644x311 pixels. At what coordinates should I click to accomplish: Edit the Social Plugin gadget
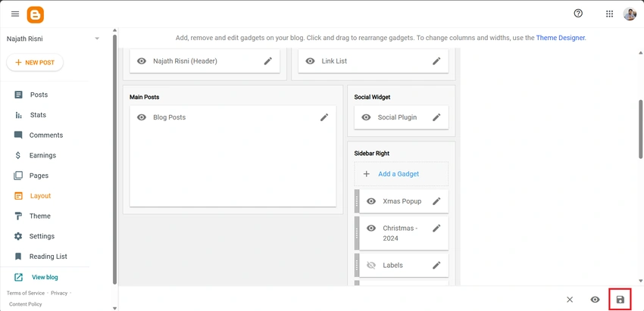pyautogui.click(x=436, y=117)
